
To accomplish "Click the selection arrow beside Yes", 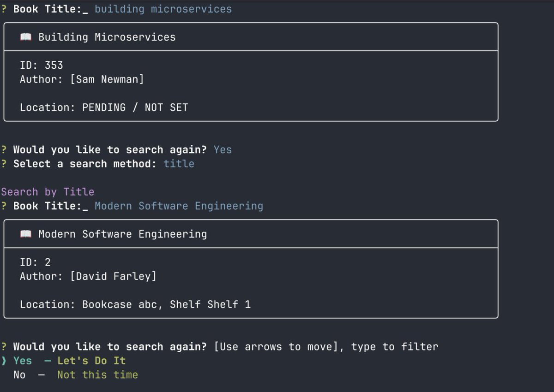I will tap(4, 361).
